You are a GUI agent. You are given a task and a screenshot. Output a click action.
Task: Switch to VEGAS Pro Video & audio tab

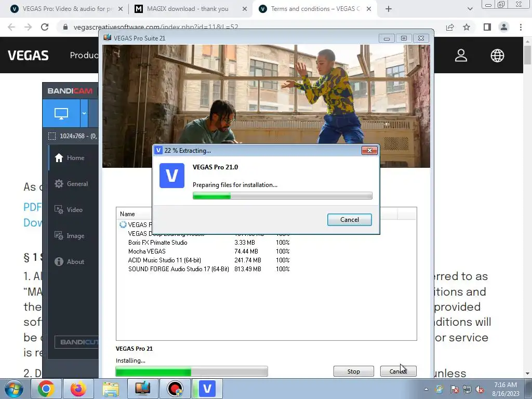tap(67, 9)
